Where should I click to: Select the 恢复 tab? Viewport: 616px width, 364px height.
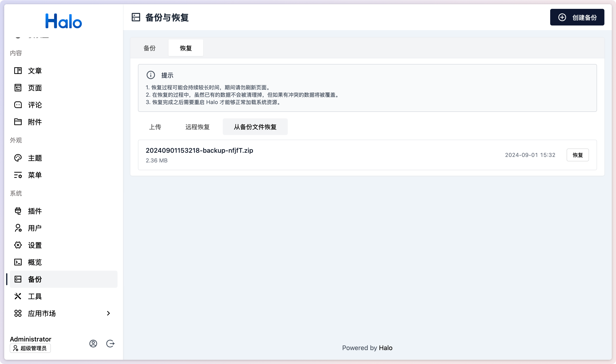[x=186, y=48]
